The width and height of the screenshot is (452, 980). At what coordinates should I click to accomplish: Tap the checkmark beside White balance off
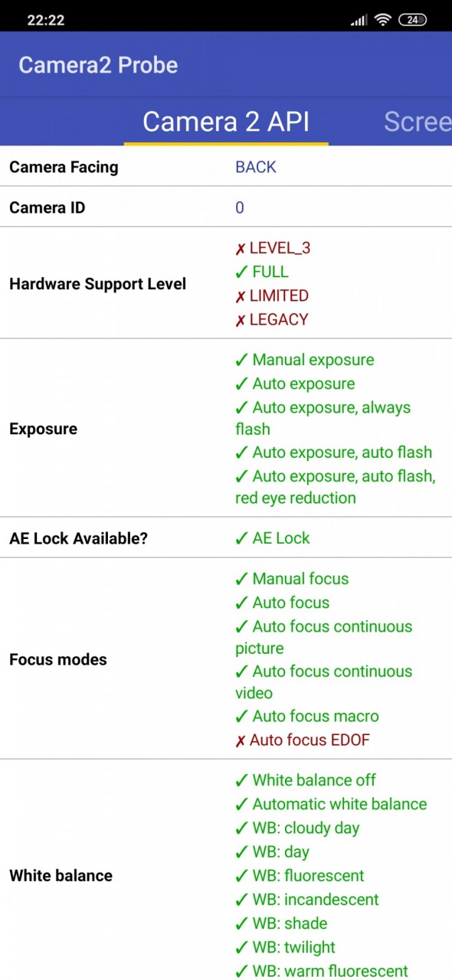click(x=241, y=780)
